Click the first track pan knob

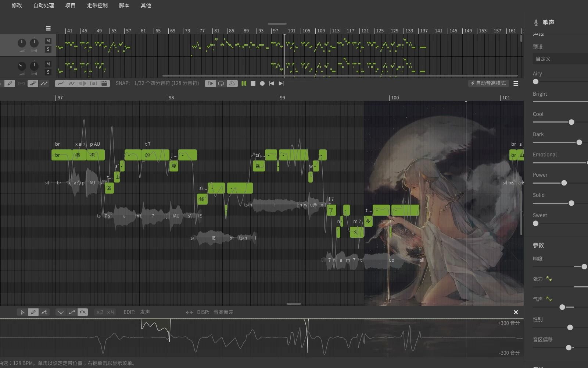pyautogui.click(x=34, y=43)
